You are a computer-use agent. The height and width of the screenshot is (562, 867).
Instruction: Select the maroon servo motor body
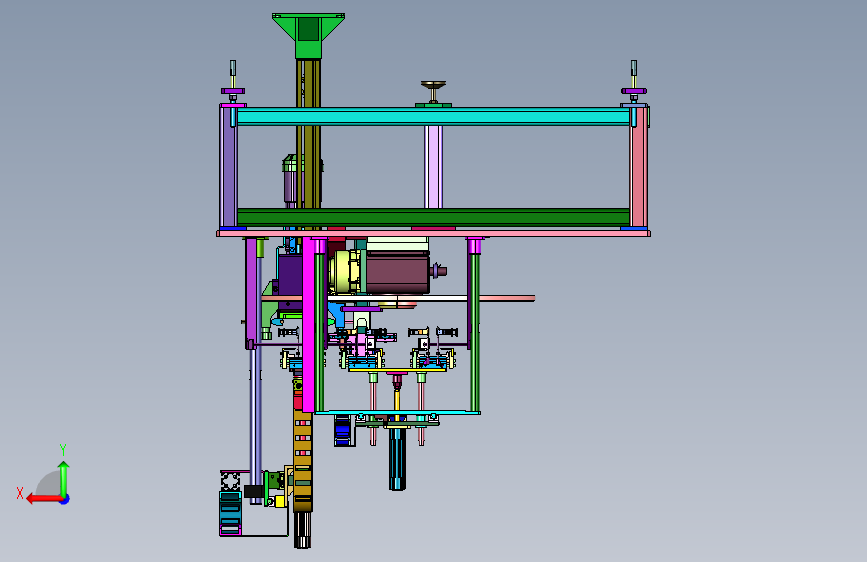[x=397, y=272]
